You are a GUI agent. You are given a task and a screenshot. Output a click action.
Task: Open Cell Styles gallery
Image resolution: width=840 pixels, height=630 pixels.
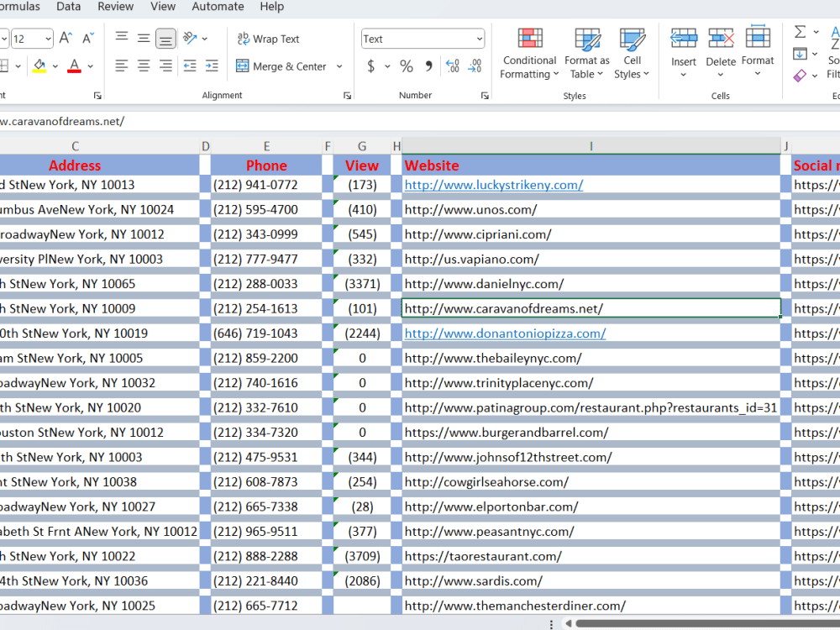[632, 53]
